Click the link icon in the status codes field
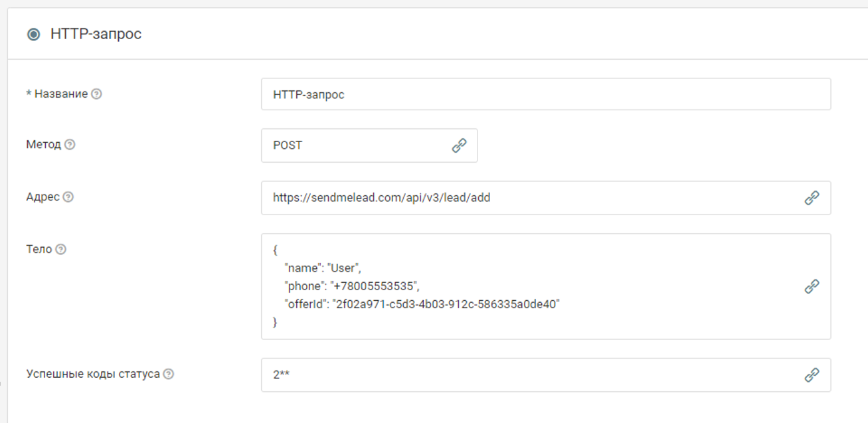868x423 pixels. pos(812,375)
